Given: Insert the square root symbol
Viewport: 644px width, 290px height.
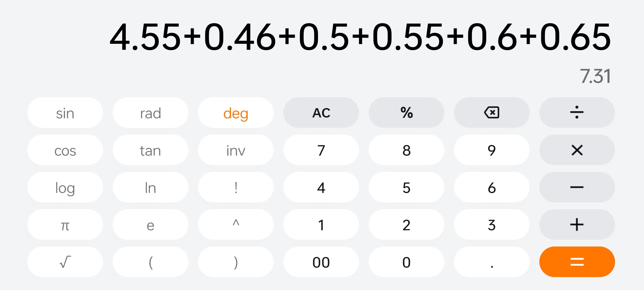Looking at the screenshot, I should 65,262.
